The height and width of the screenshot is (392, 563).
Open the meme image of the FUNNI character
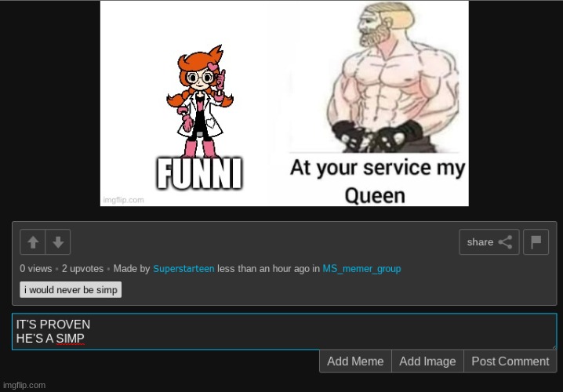pos(285,103)
